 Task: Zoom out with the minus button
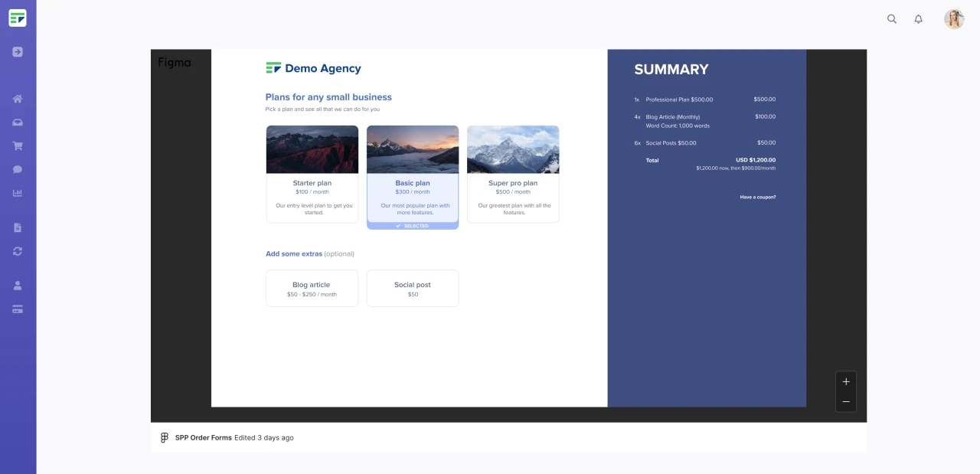pos(846,401)
